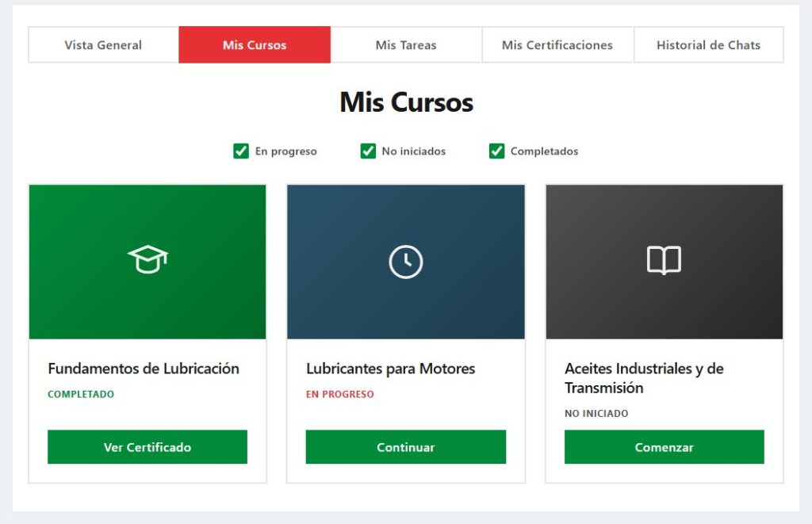Click the open book icon on Aceites Industriales card
The height and width of the screenshot is (524, 812).
[x=664, y=260]
